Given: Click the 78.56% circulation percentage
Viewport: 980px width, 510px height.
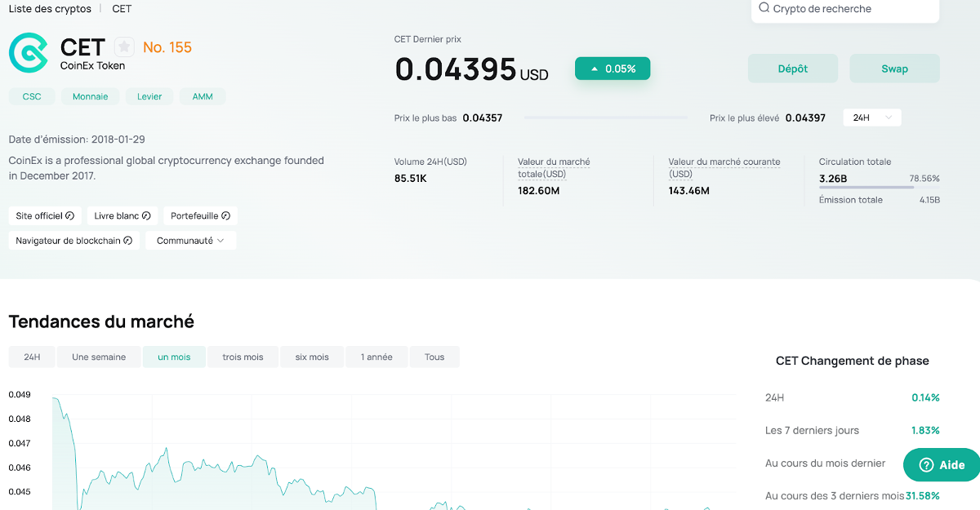Looking at the screenshot, I should click(x=924, y=178).
